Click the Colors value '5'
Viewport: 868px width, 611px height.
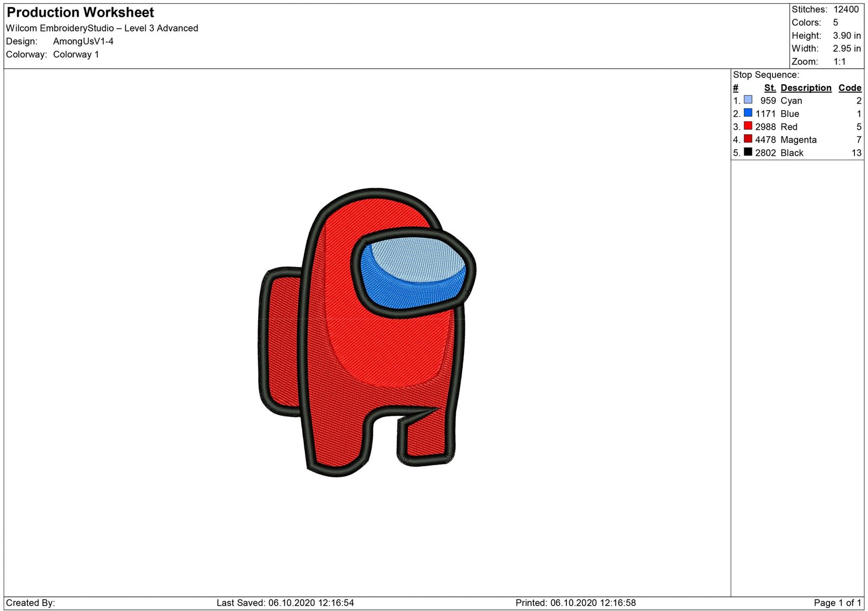[x=835, y=22]
